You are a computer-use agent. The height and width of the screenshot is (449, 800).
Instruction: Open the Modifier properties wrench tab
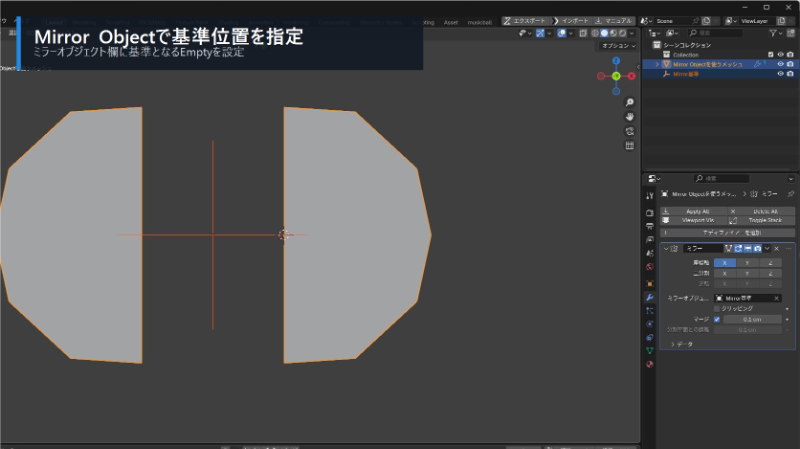pyautogui.click(x=649, y=297)
